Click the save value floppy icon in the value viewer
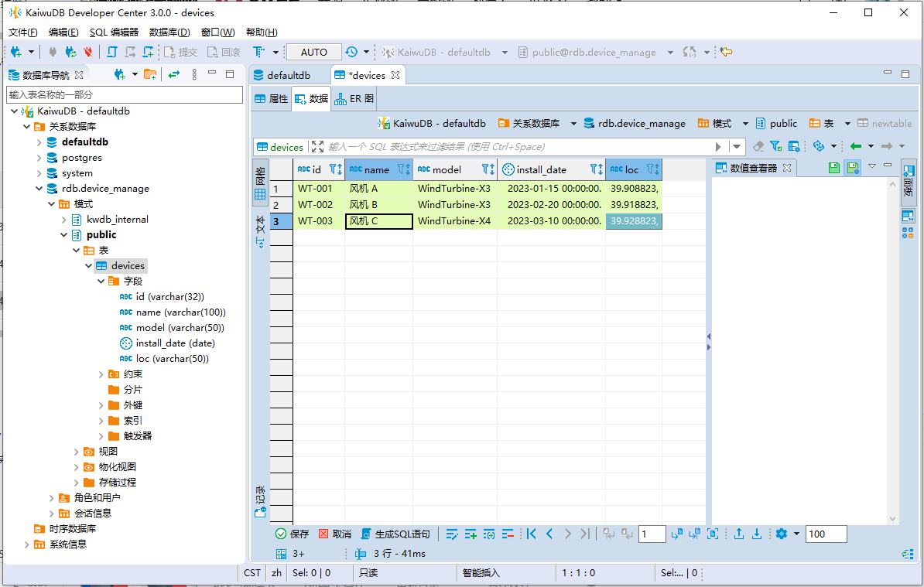924x587 pixels. tap(833, 168)
